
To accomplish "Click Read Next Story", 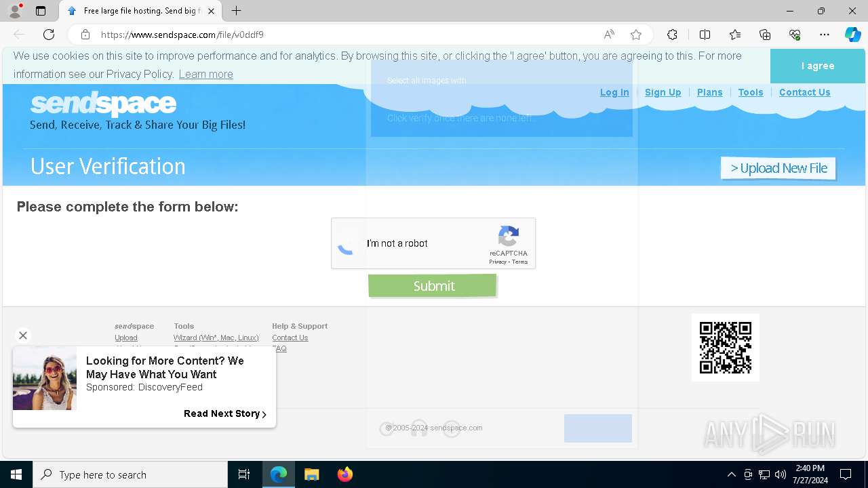I will (225, 413).
